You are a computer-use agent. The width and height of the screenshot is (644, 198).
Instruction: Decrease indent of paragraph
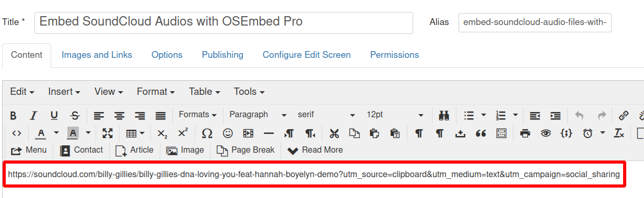point(535,115)
